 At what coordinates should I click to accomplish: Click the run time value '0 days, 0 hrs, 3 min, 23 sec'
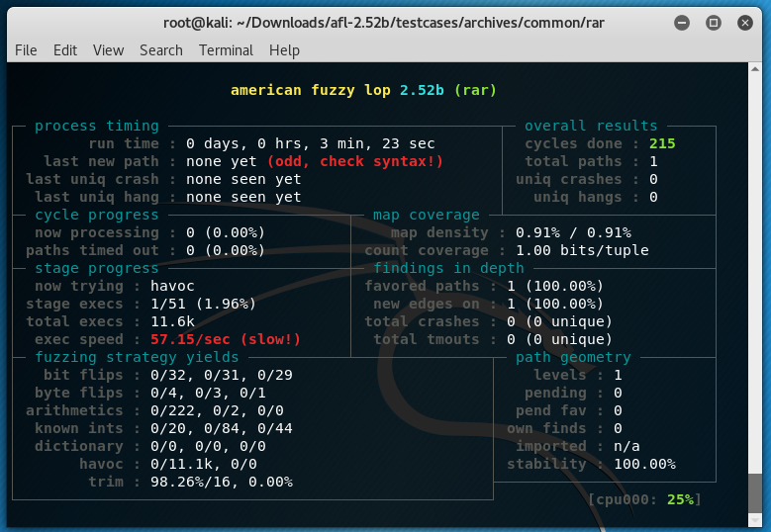[310, 143]
